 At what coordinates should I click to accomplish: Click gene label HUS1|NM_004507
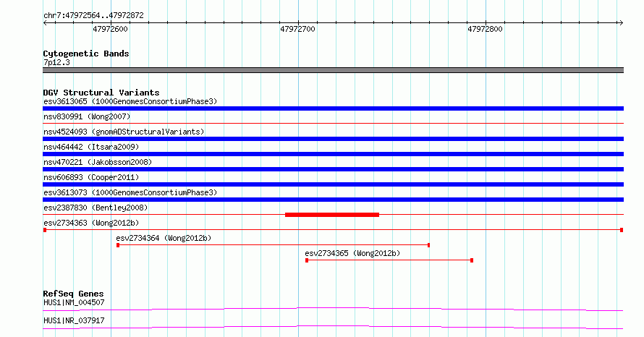74,302
